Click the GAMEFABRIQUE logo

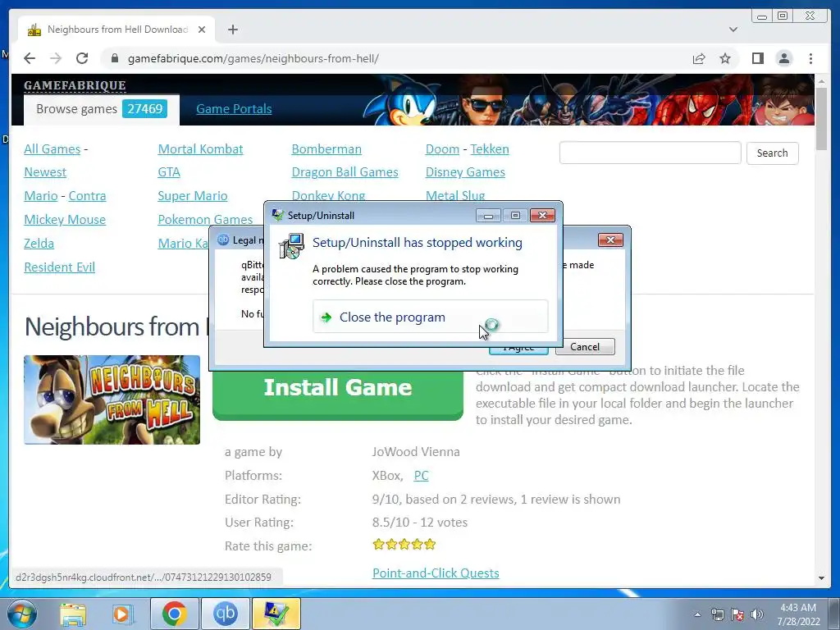pyautogui.click(x=75, y=85)
